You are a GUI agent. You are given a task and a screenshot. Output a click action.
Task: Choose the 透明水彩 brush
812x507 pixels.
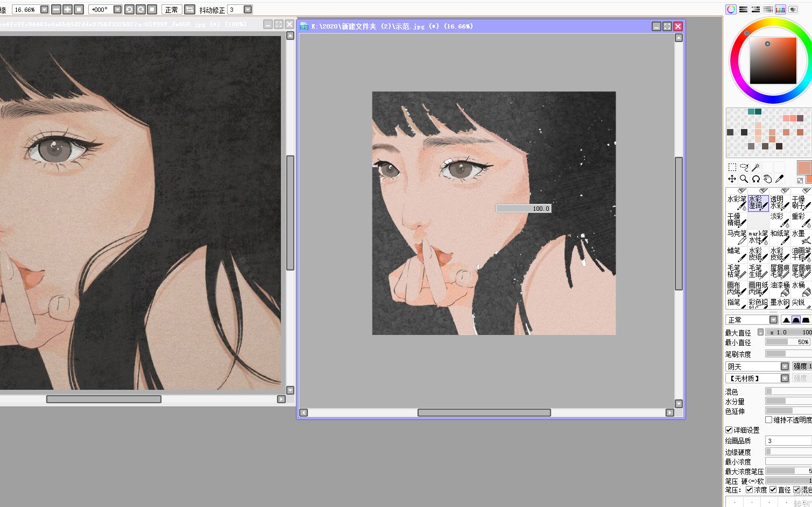[x=780, y=203]
